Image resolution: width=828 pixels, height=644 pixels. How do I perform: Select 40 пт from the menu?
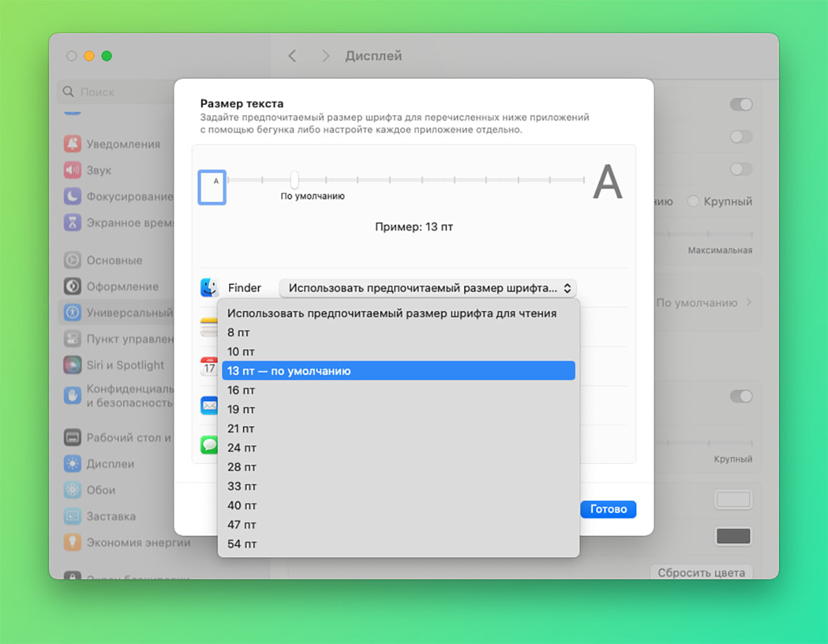398,505
